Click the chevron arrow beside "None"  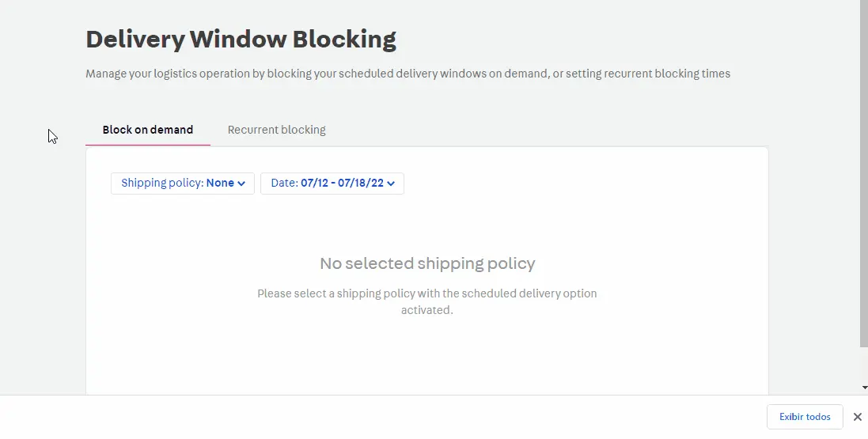[241, 184]
